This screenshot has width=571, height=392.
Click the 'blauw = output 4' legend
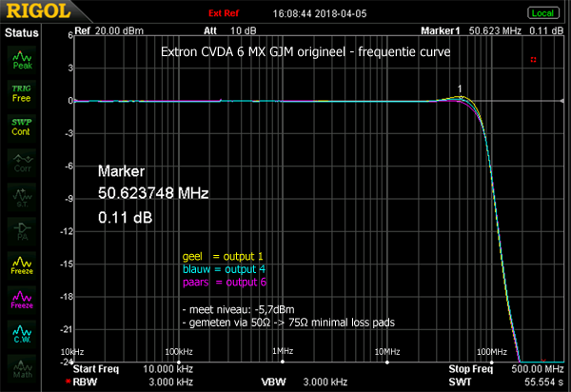(x=224, y=269)
